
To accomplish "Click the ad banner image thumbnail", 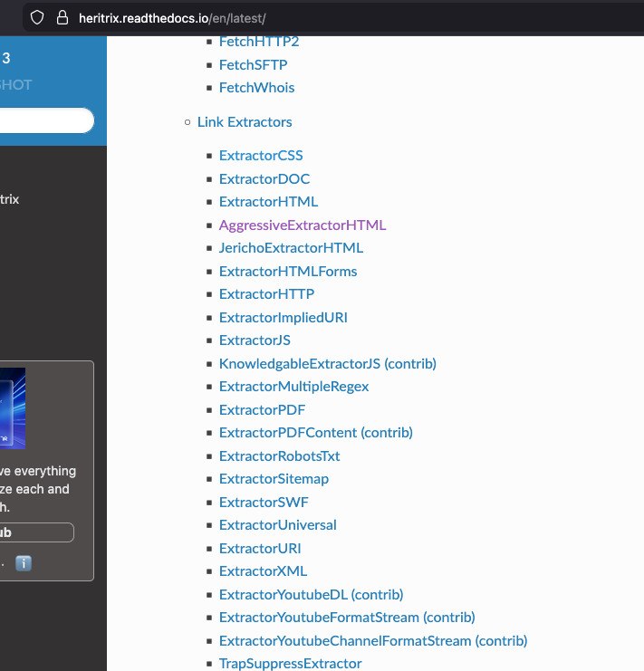I will tap(13, 407).
